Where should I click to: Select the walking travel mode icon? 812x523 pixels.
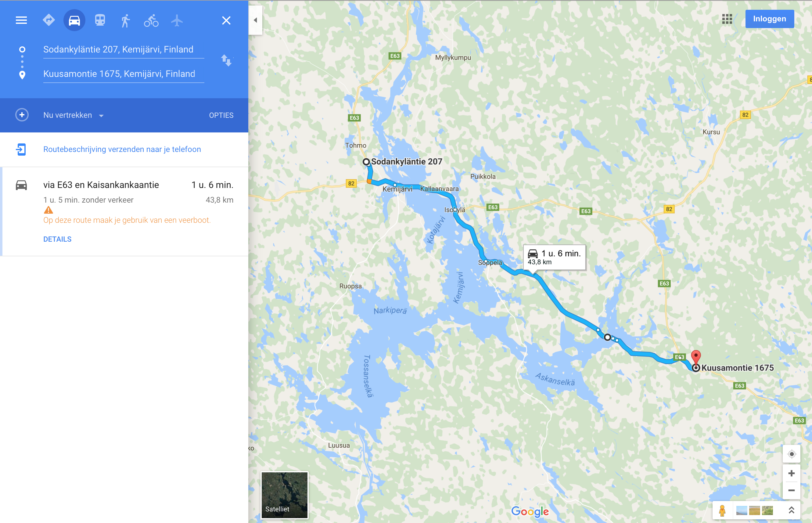(x=125, y=21)
